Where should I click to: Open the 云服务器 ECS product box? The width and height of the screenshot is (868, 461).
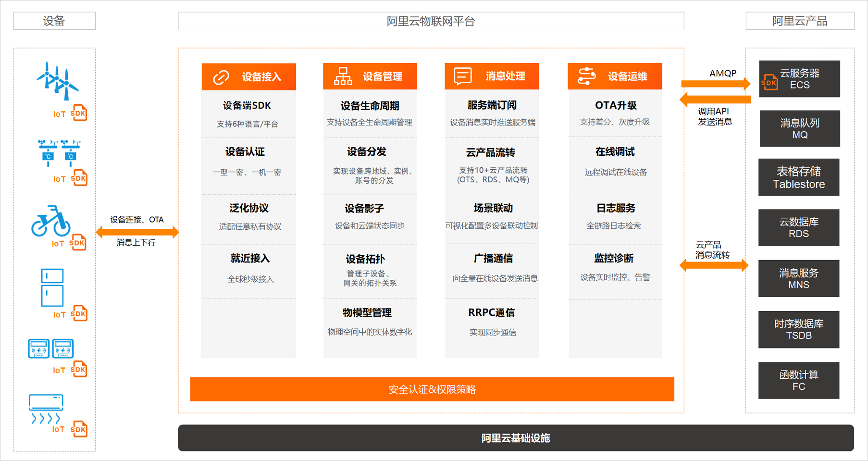tap(800, 79)
